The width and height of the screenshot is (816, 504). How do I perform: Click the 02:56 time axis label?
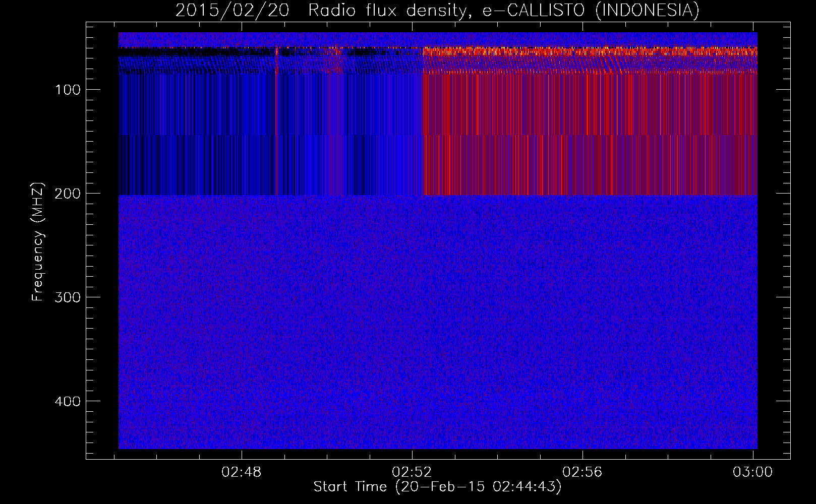click(x=582, y=472)
